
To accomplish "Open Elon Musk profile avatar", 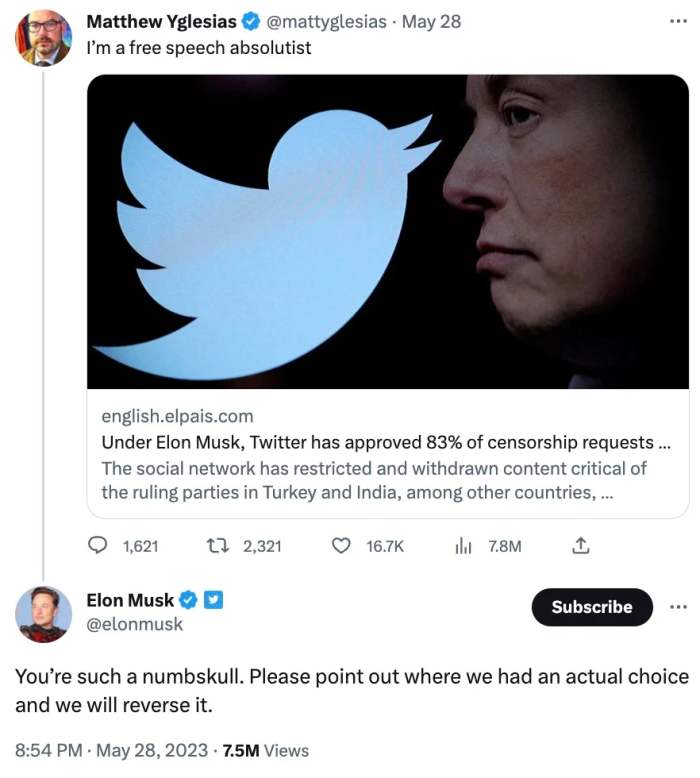I will tap(44, 614).
